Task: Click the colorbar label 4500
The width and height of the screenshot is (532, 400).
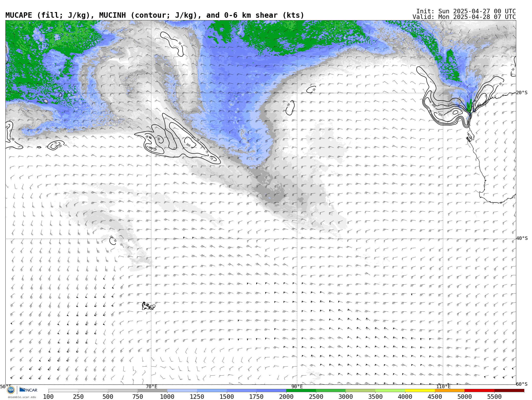Action: coord(435,397)
